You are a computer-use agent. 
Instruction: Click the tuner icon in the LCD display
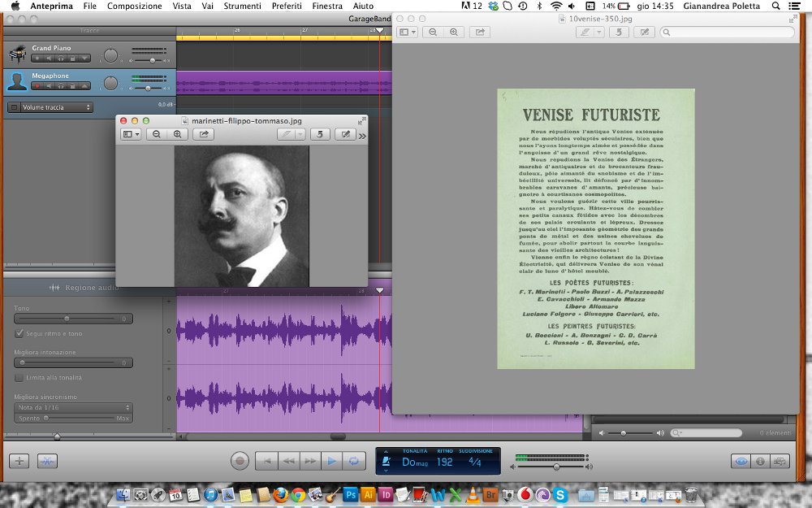tap(386, 462)
